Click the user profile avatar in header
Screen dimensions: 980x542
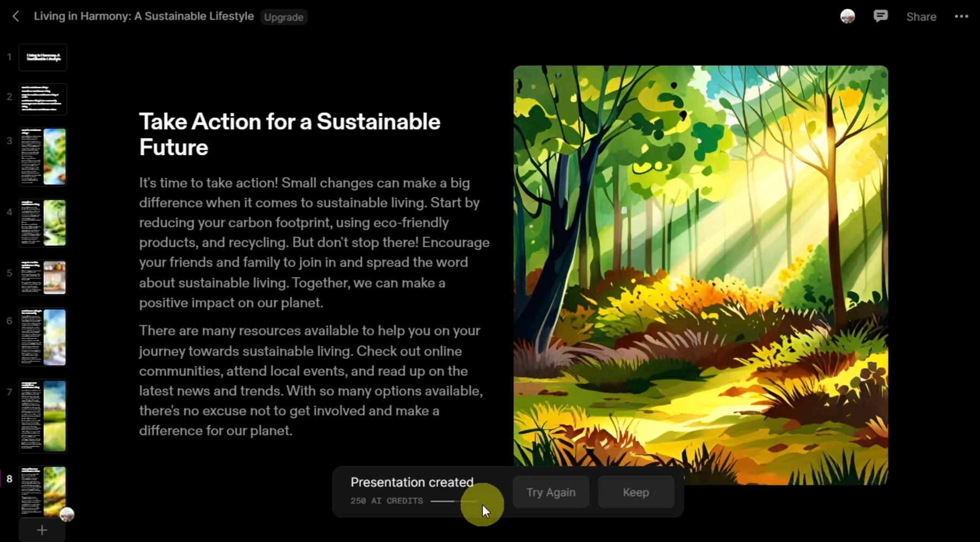tap(847, 17)
